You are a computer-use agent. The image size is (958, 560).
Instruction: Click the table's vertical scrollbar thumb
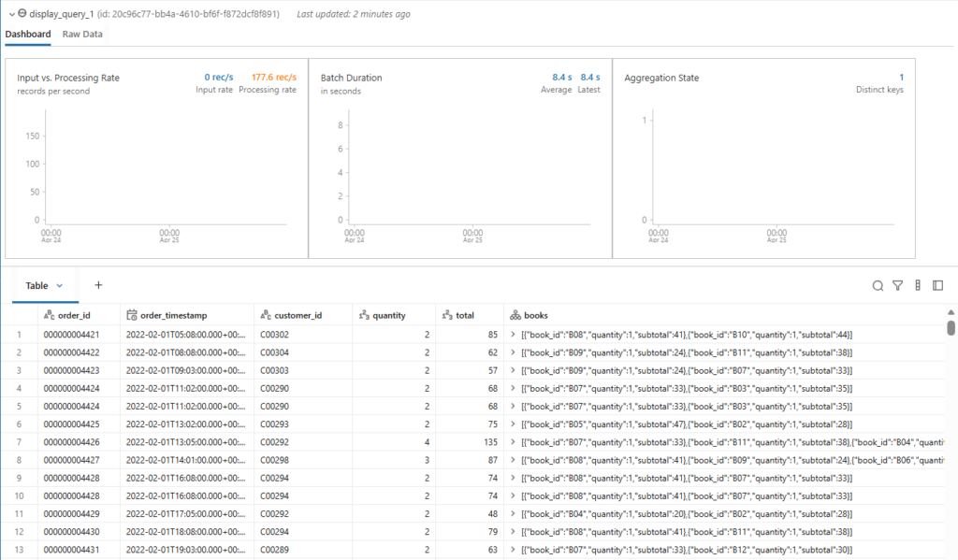[x=951, y=327]
